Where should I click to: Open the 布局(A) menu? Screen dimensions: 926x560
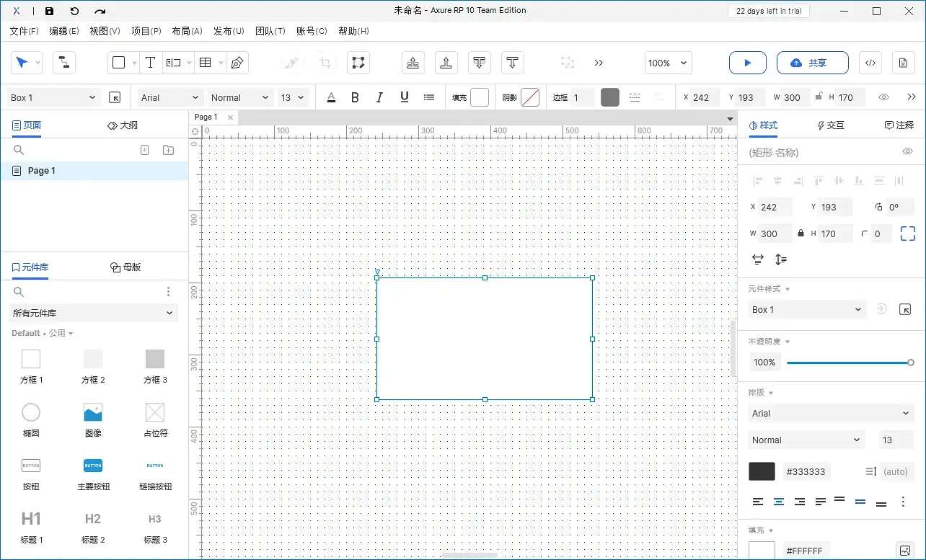pyautogui.click(x=187, y=31)
